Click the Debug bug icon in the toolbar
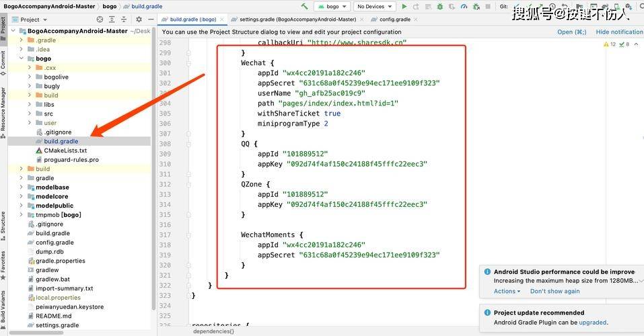The height and width of the screenshot is (336, 644). coord(440,7)
